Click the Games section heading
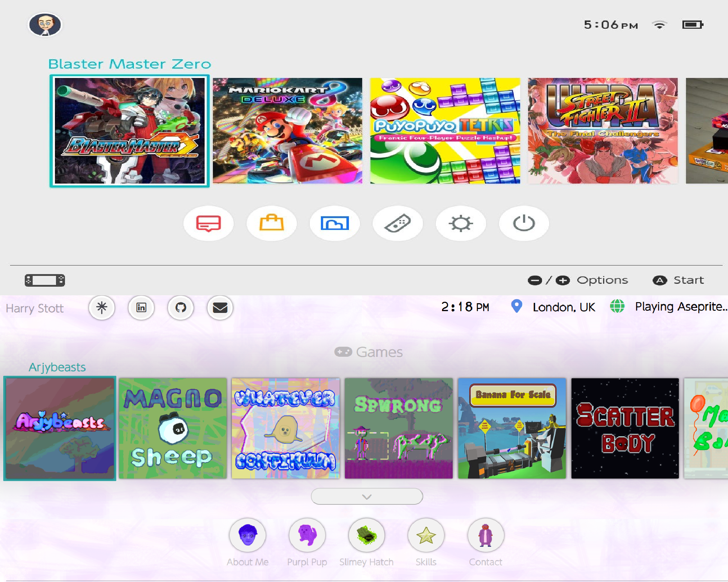 369,352
